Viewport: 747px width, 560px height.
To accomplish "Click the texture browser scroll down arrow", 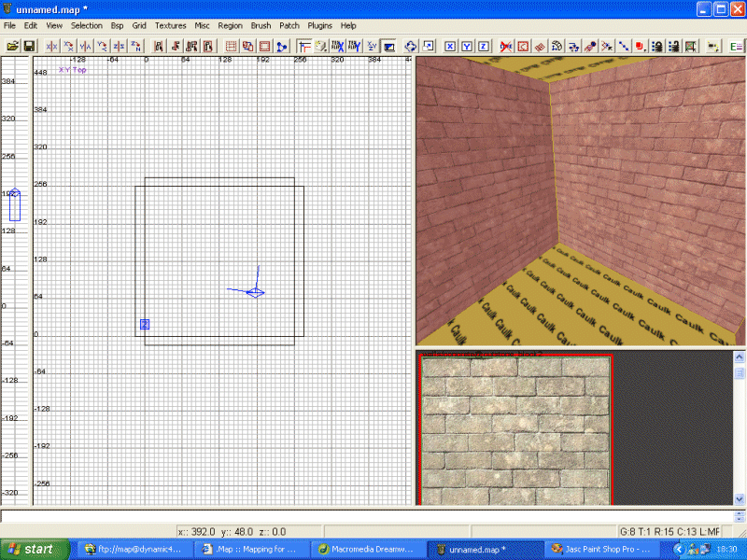I will tap(740, 499).
